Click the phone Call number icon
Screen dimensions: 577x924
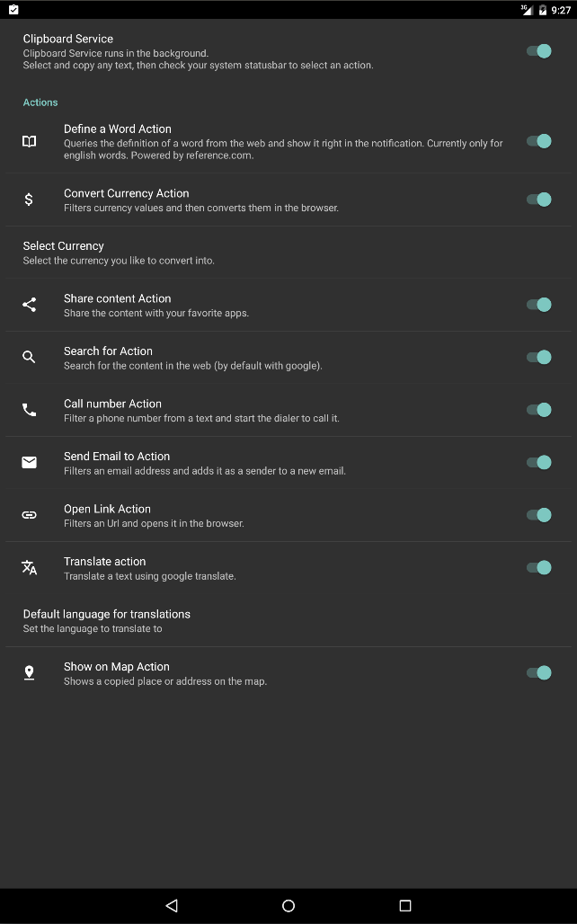[30, 410]
